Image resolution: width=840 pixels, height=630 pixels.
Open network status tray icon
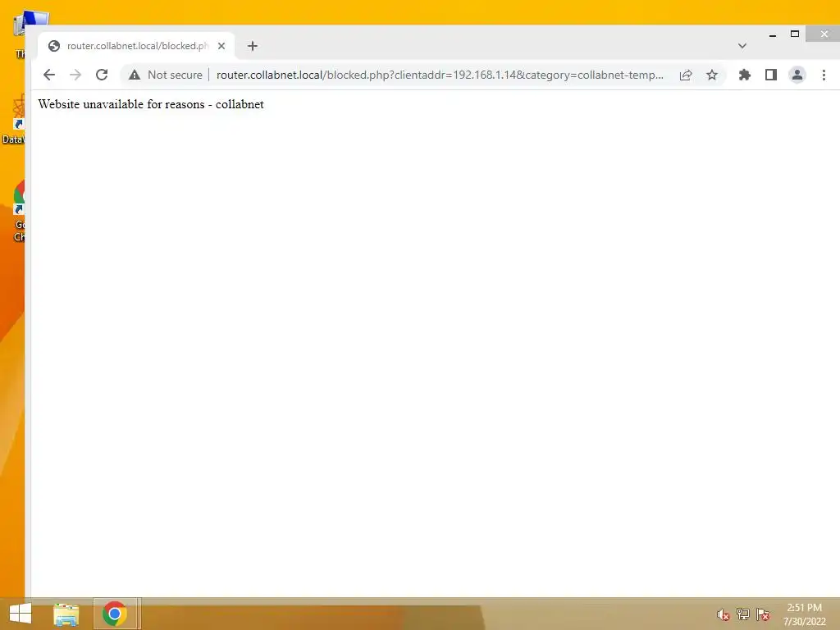coord(743,614)
